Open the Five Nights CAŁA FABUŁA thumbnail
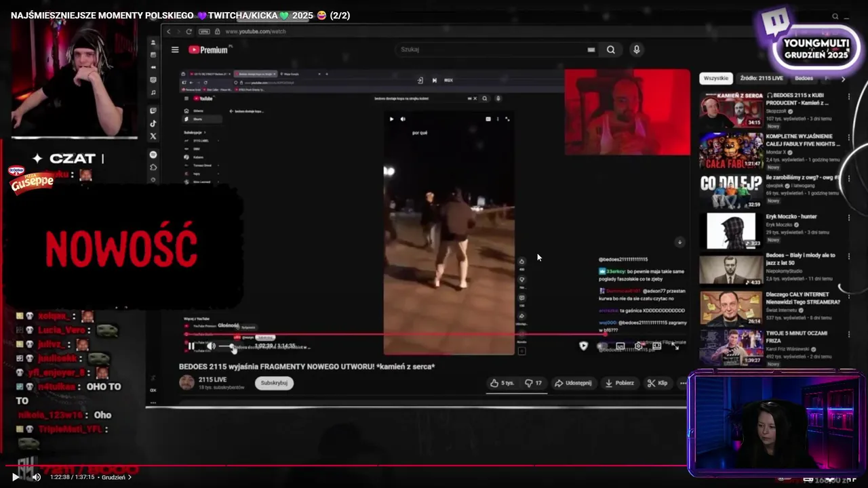The image size is (868, 488). click(731, 150)
